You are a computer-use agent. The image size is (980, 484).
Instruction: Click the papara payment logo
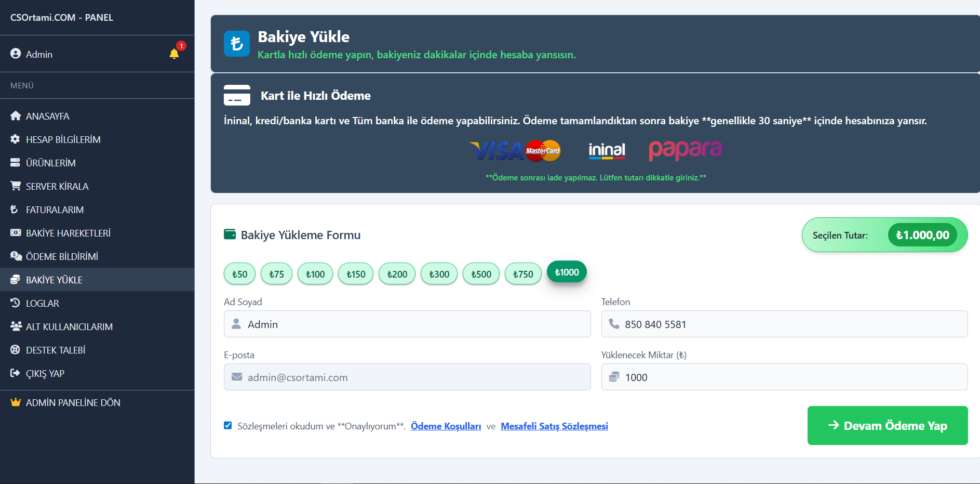pyautogui.click(x=684, y=150)
